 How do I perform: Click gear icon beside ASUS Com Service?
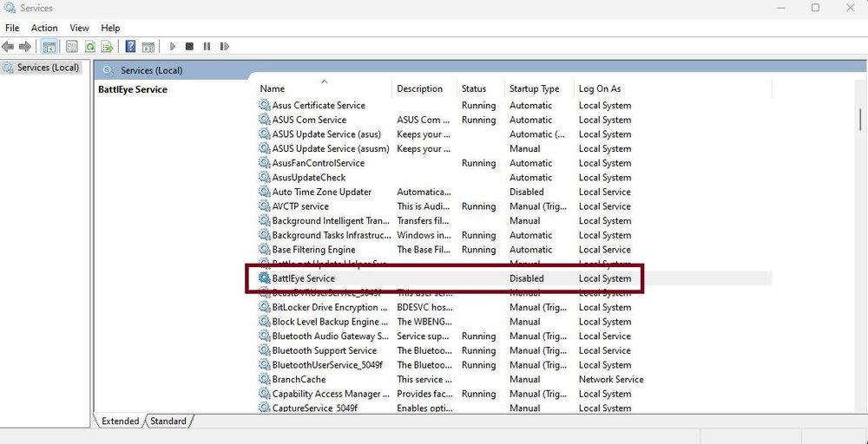point(265,120)
